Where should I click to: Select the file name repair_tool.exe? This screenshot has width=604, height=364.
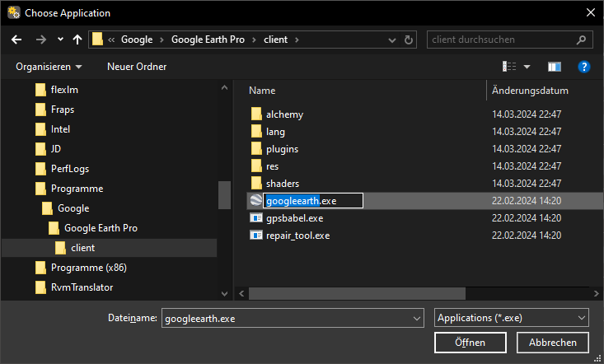click(297, 236)
